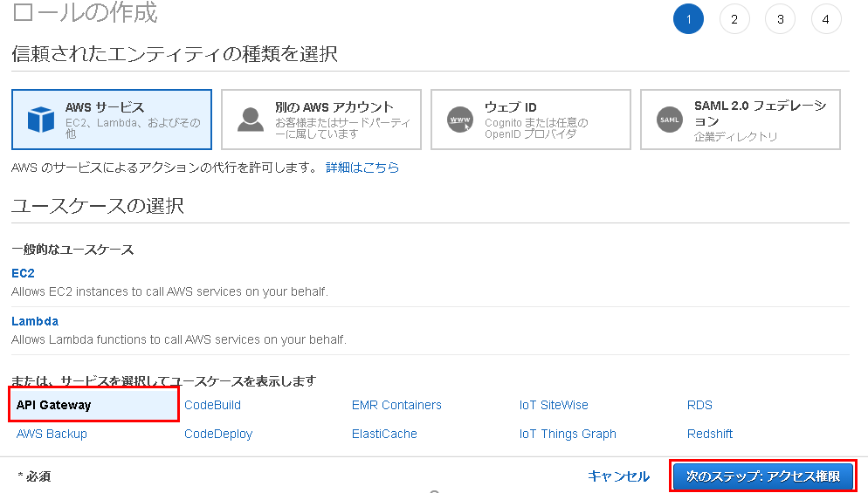Choose the EC2 use case
The height and width of the screenshot is (493, 868).
click(x=24, y=273)
